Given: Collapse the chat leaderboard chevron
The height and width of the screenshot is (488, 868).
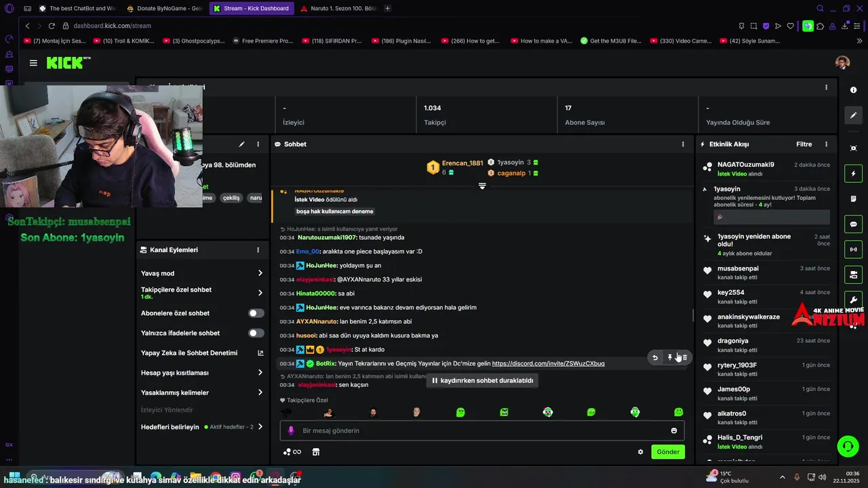Looking at the screenshot, I should pos(482,186).
